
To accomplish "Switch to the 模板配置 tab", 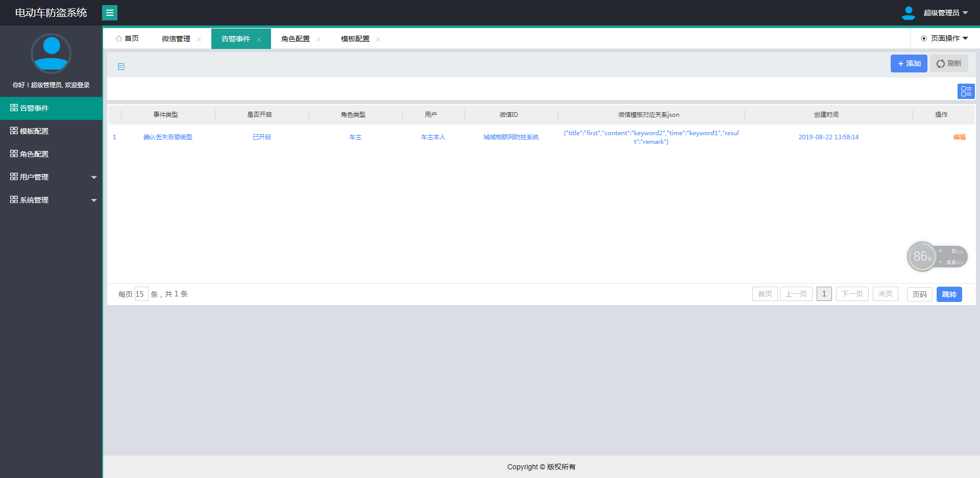I will [x=355, y=39].
